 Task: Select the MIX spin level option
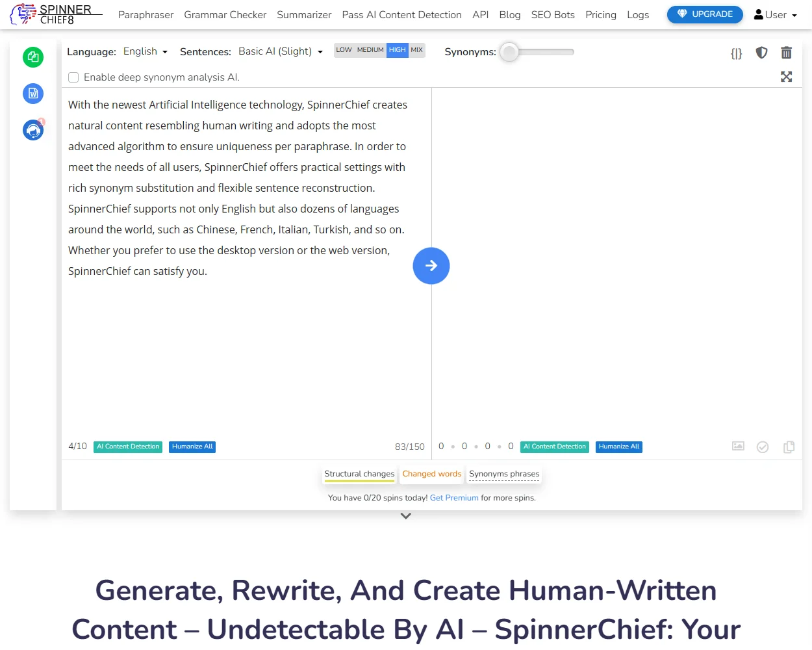coord(416,50)
